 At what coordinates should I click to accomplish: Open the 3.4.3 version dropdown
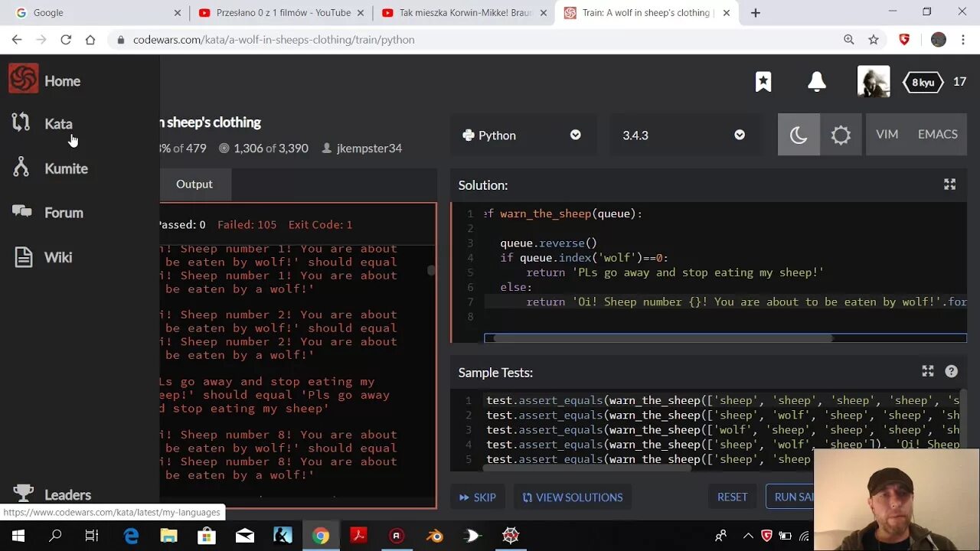(683, 135)
